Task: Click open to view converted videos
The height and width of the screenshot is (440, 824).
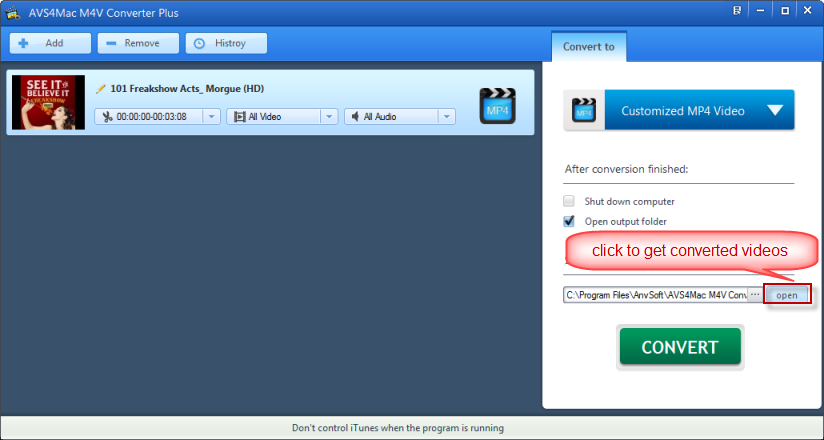Action: 787,295
